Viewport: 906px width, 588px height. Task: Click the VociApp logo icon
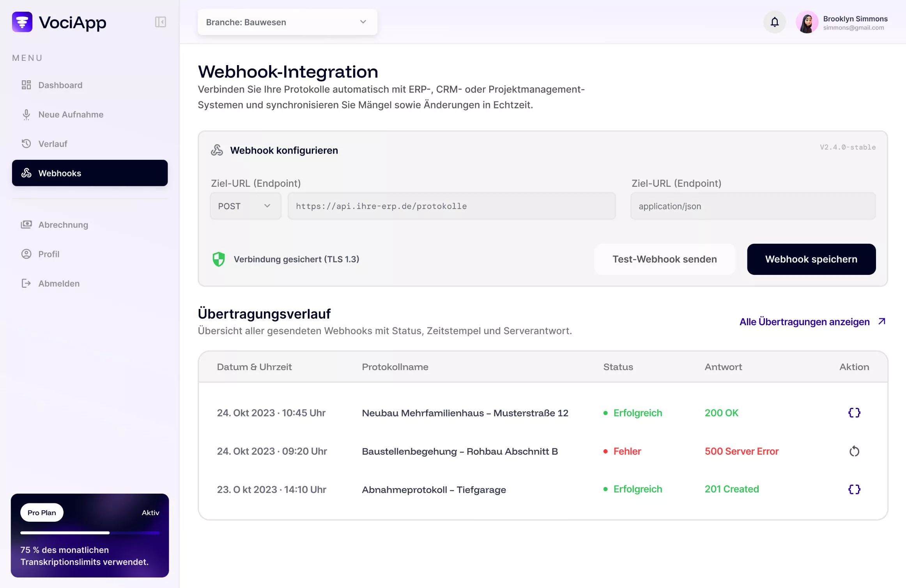tap(22, 22)
